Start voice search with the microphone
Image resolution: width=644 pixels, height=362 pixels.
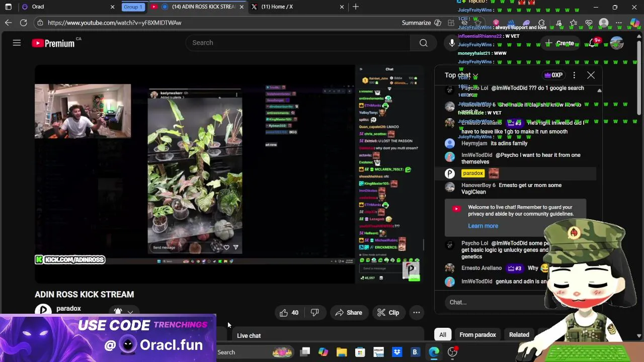tap(452, 43)
